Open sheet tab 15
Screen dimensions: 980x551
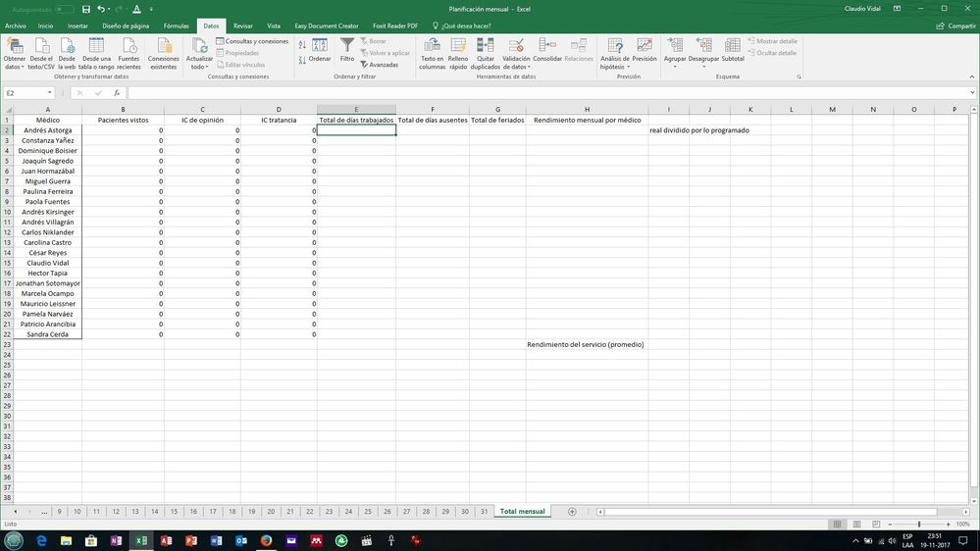[x=174, y=511]
